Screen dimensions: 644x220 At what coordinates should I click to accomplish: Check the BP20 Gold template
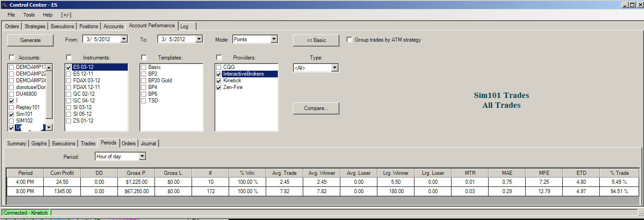(144, 80)
